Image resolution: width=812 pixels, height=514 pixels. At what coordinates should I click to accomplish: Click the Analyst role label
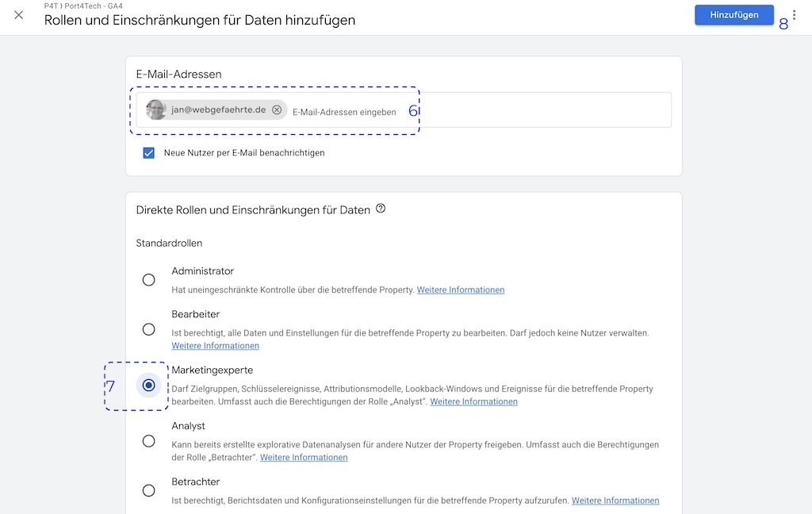pyautogui.click(x=188, y=426)
